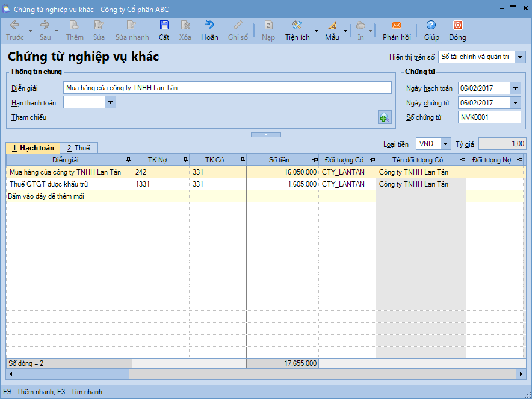Click the Mẫu template icon

click(332, 26)
